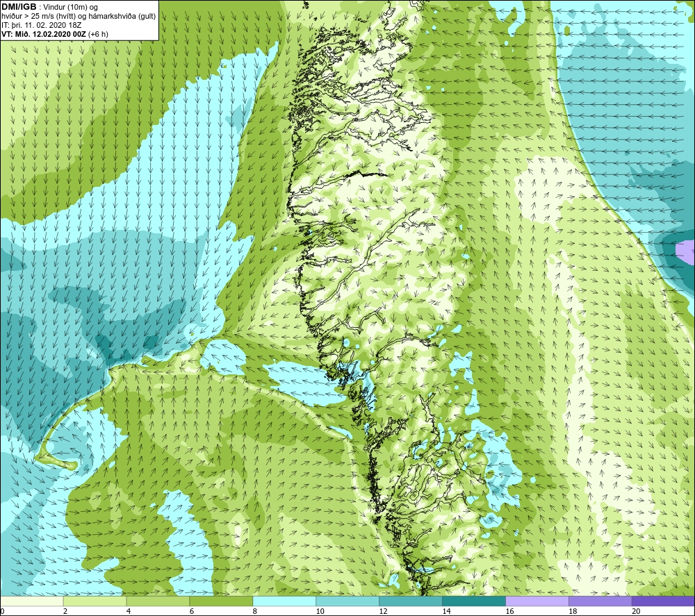The height and width of the screenshot is (616, 695).
Task: Click the scale label '10'
Action: click(x=320, y=611)
